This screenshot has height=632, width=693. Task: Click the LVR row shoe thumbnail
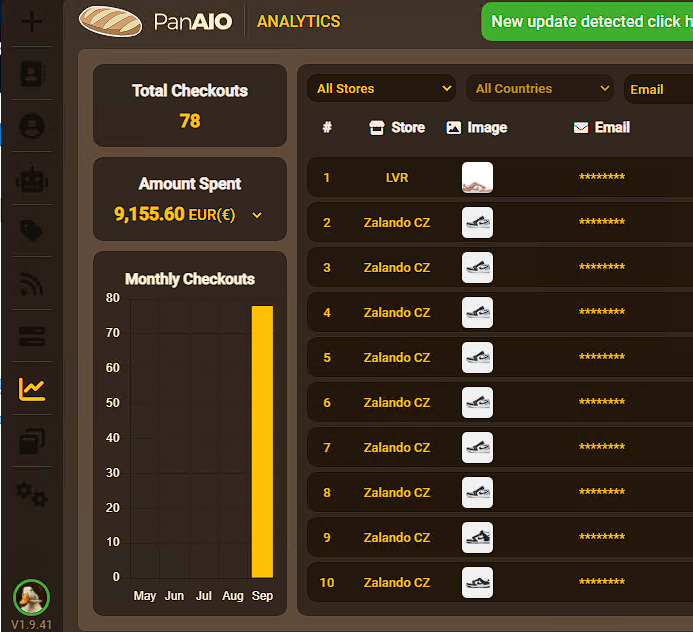tap(477, 177)
